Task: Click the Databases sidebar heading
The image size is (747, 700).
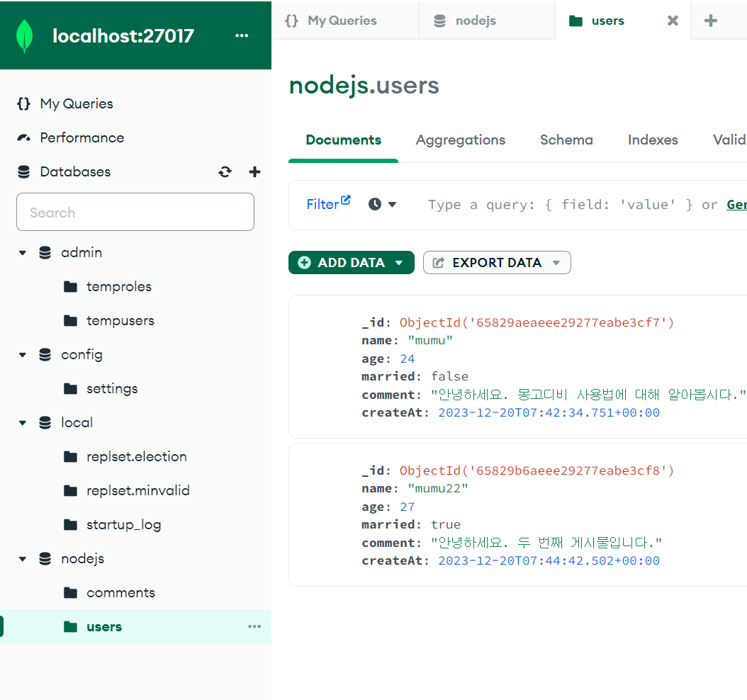Action: point(75,172)
